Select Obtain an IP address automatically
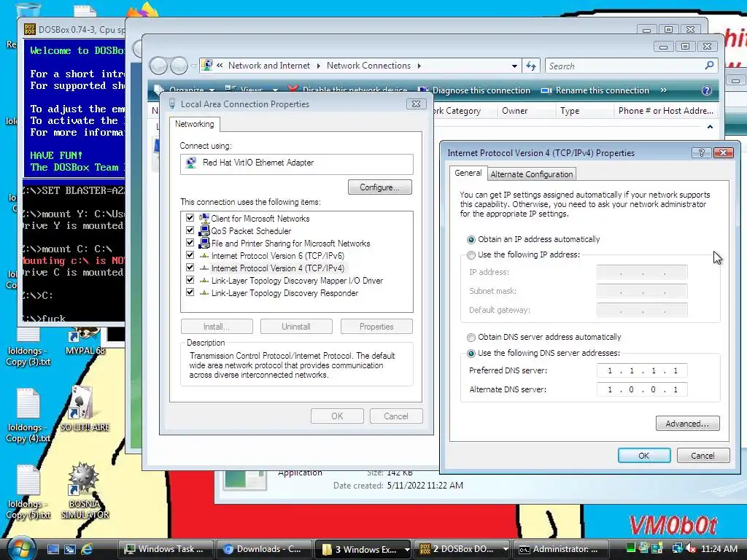 pyautogui.click(x=471, y=239)
